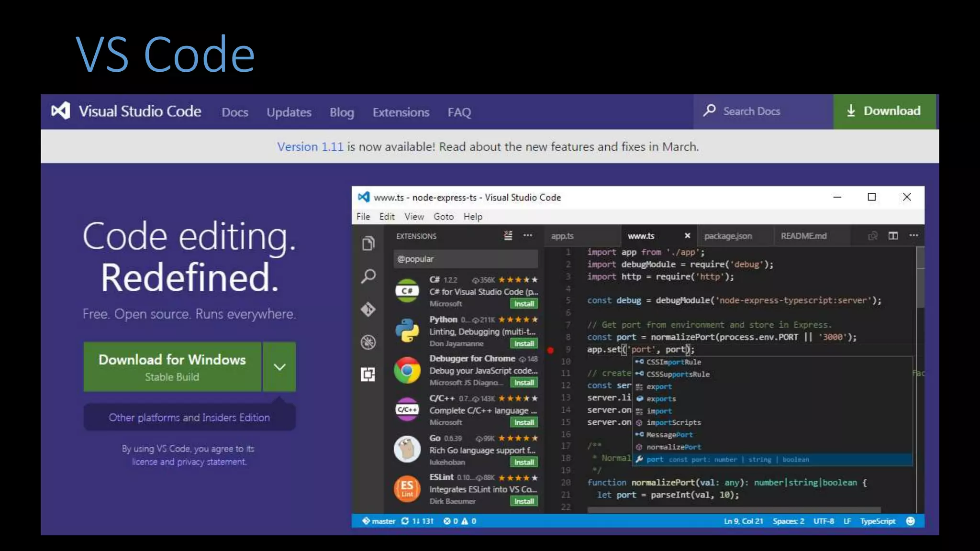980x551 pixels.
Task: Go to the Updates nav link
Action: [289, 112]
